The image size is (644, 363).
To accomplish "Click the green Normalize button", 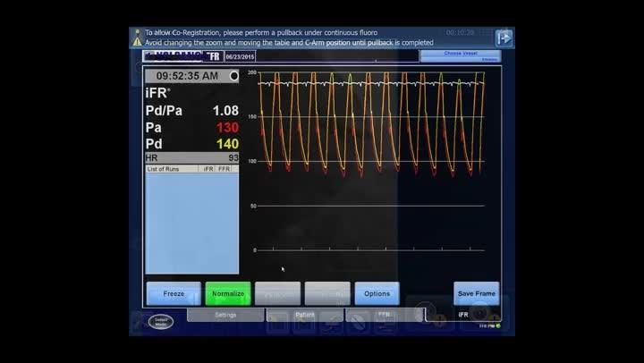I will click(228, 293).
